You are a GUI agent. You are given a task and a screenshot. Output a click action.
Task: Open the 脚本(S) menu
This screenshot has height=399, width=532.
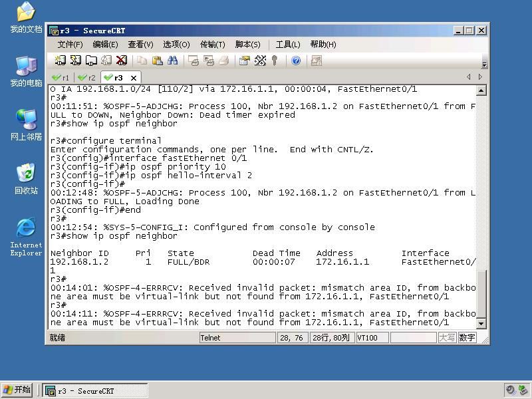pos(247,45)
